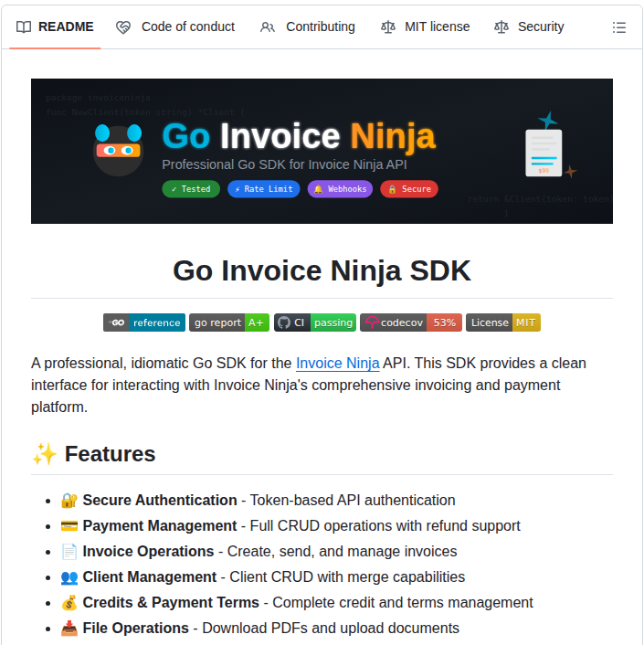The image size is (644, 645).
Task: Click the lock emoji for Secure Authentication
Action: pos(69,501)
